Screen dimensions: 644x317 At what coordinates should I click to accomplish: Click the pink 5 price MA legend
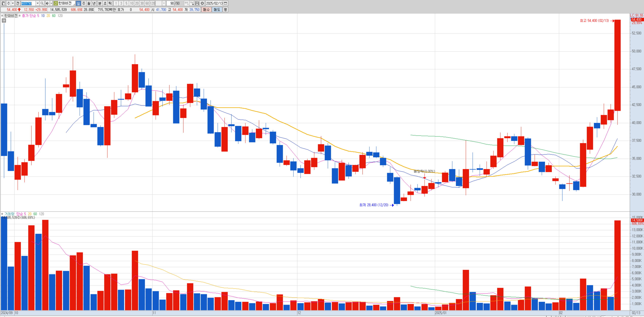(x=38, y=15)
